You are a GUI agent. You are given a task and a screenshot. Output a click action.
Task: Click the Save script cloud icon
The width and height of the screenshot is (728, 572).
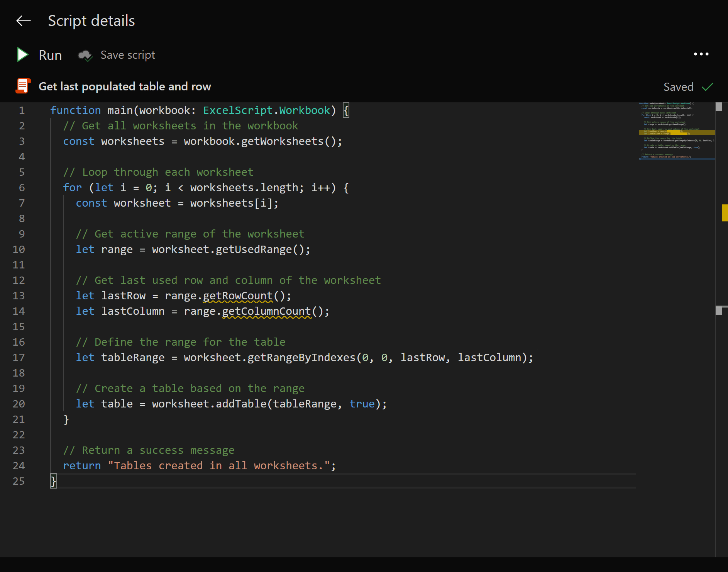85,56
